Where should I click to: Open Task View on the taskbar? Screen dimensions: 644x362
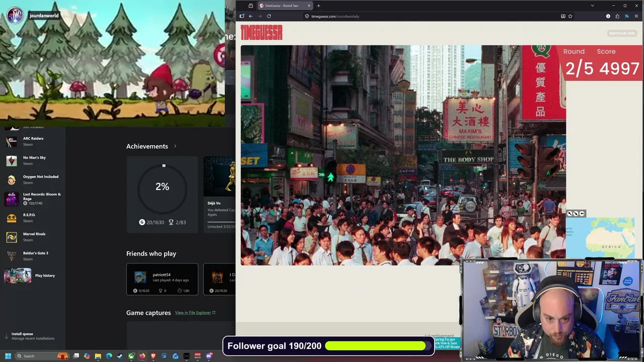pos(76,356)
